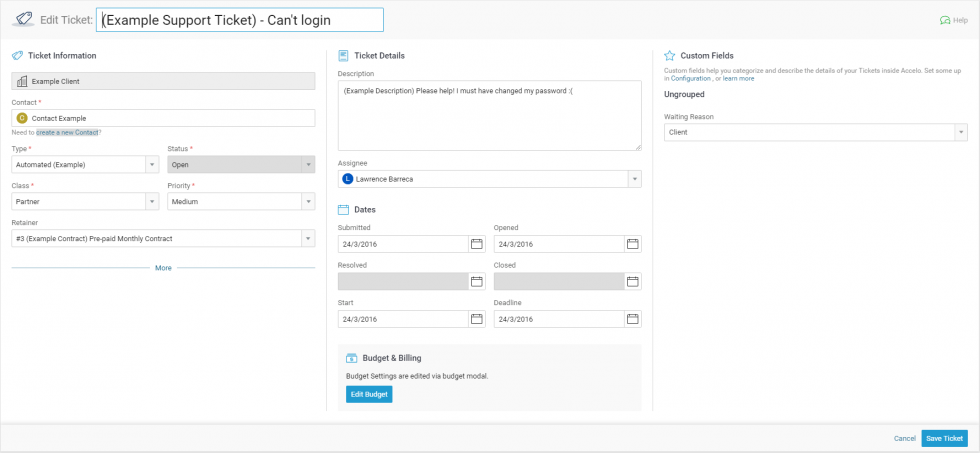Expand the More section divider
The height and width of the screenshot is (453, 980).
coord(163,268)
